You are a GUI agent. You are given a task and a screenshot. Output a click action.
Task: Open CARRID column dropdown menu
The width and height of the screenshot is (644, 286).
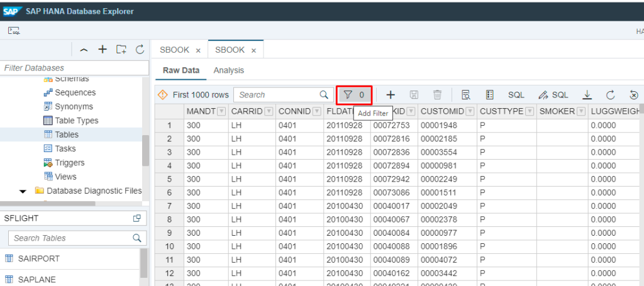click(x=269, y=111)
